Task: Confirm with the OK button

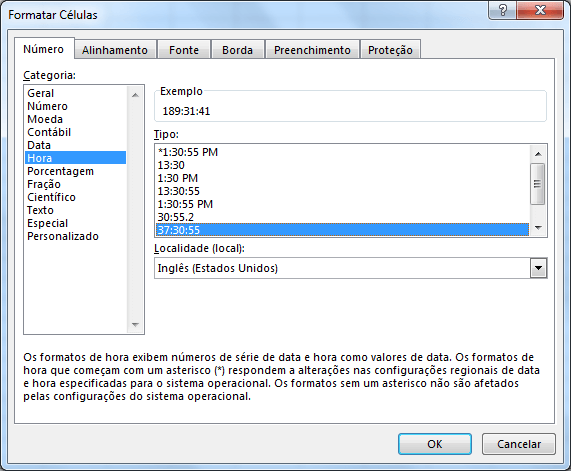Action: [x=435, y=444]
